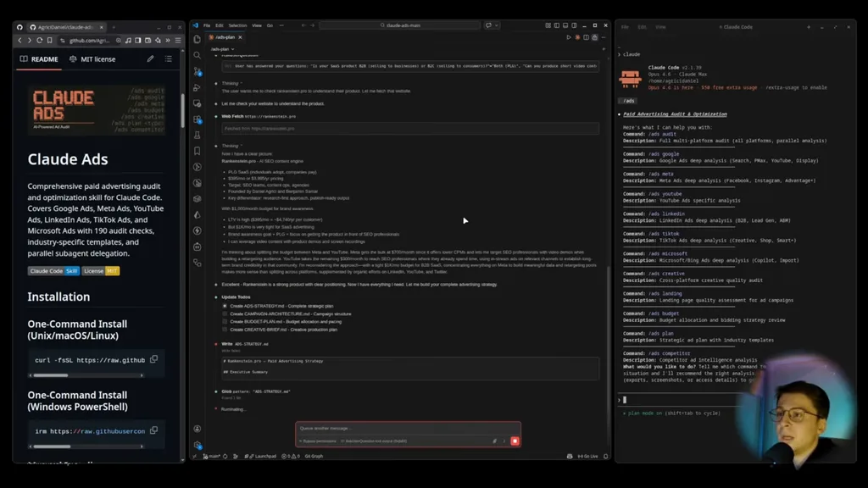The image size is (868, 488).
Task: Click the Queue another message input
Action: coord(408,428)
